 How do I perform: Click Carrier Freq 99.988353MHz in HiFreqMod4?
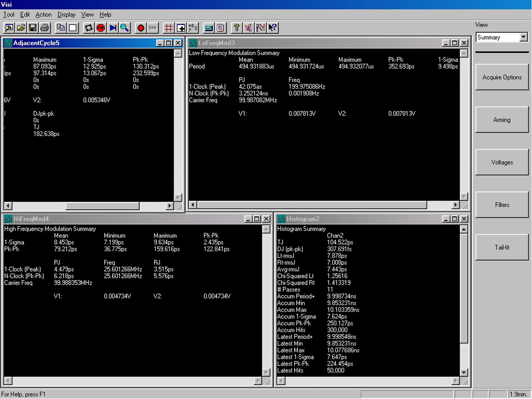[73, 283]
